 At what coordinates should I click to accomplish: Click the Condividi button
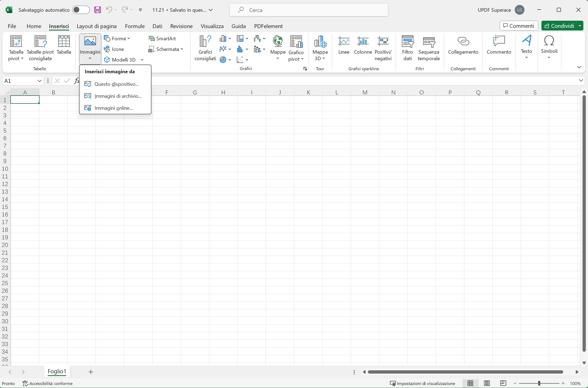point(559,26)
